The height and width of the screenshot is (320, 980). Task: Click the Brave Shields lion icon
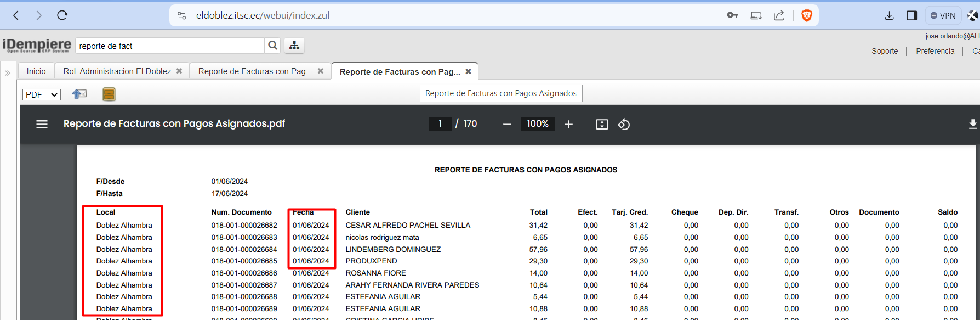pos(806,15)
